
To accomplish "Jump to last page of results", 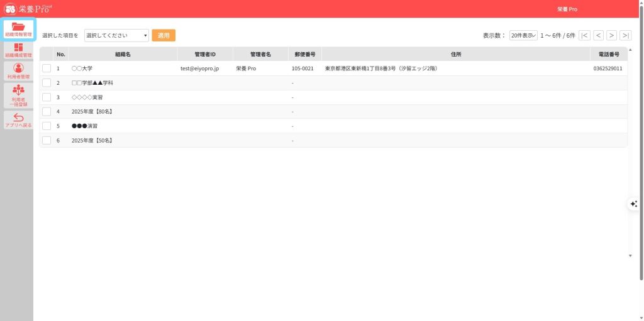I will pyautogui.click(x=625, y=36).
